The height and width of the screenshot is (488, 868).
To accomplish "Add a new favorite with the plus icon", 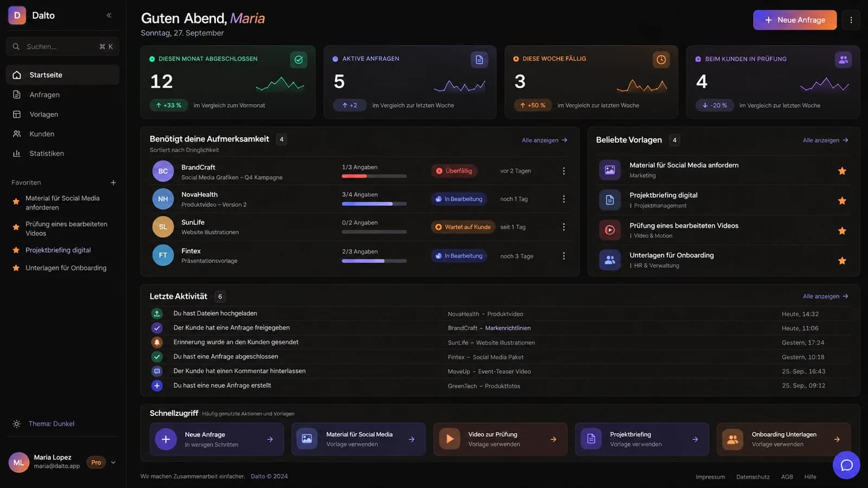I will click(113, 183).
